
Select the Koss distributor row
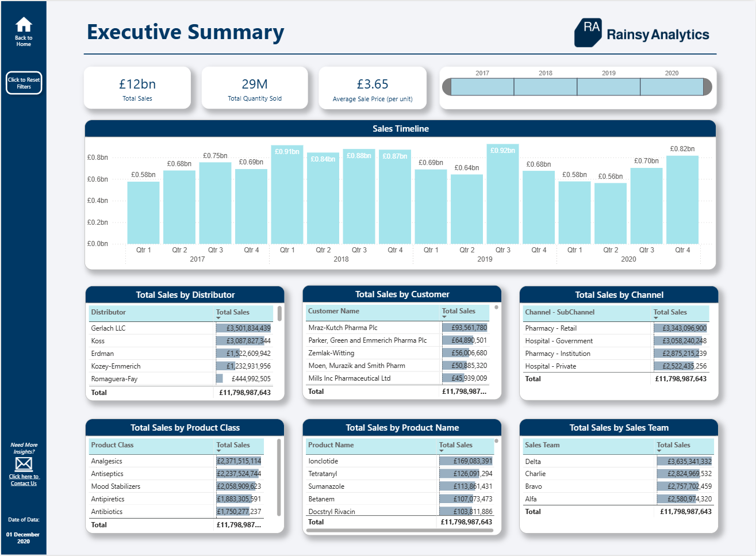(x=181, y=341)
